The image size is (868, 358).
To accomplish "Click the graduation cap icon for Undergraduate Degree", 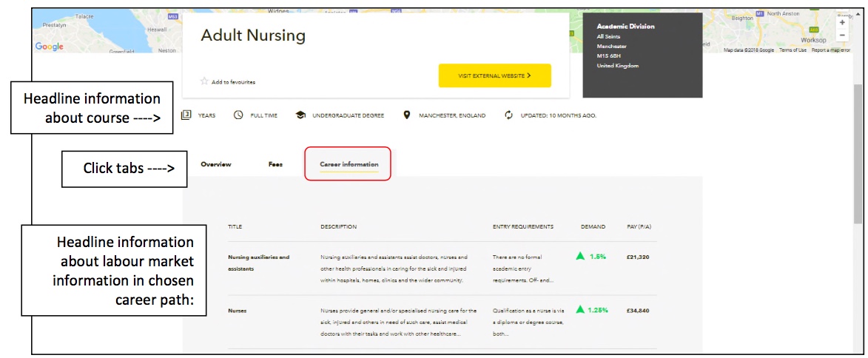I will (x=300, y=115).
